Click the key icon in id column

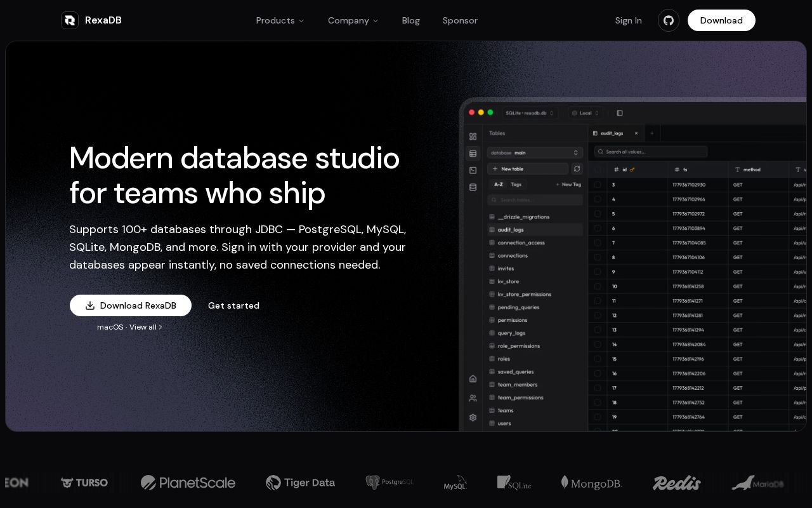coord(632,170)
